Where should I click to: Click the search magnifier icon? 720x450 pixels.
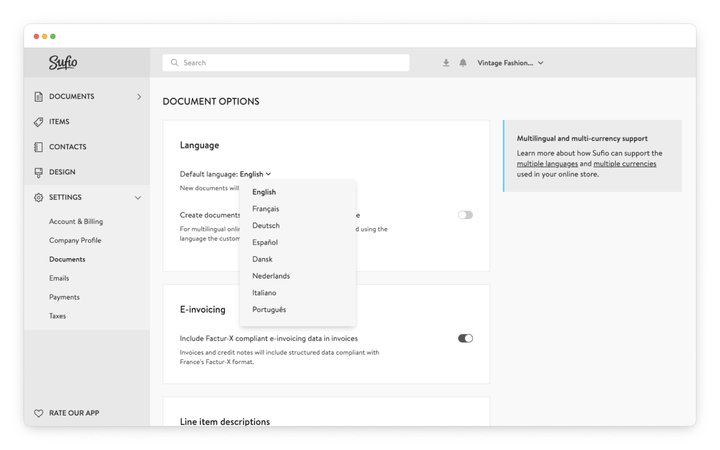[174, 62]
